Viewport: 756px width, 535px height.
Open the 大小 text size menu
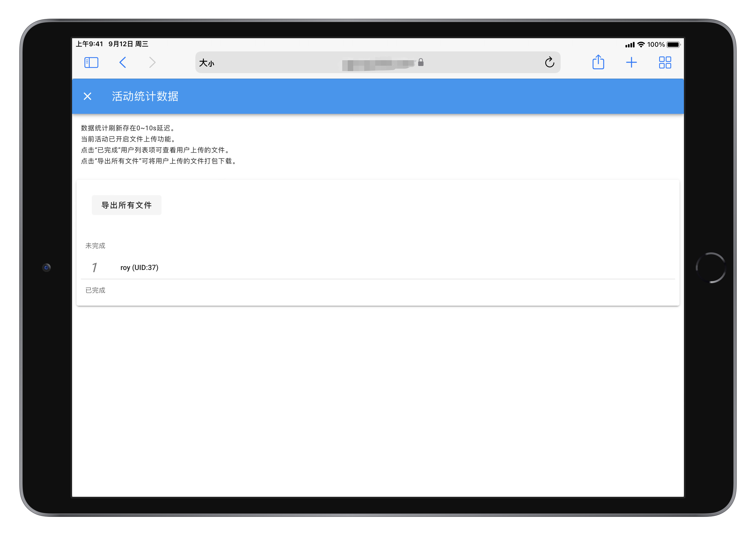point(207,63)
